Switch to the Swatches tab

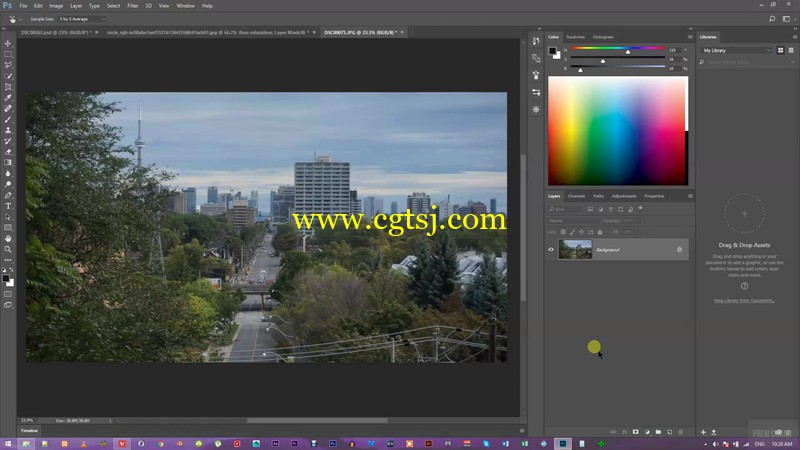(x=576, y=37)
